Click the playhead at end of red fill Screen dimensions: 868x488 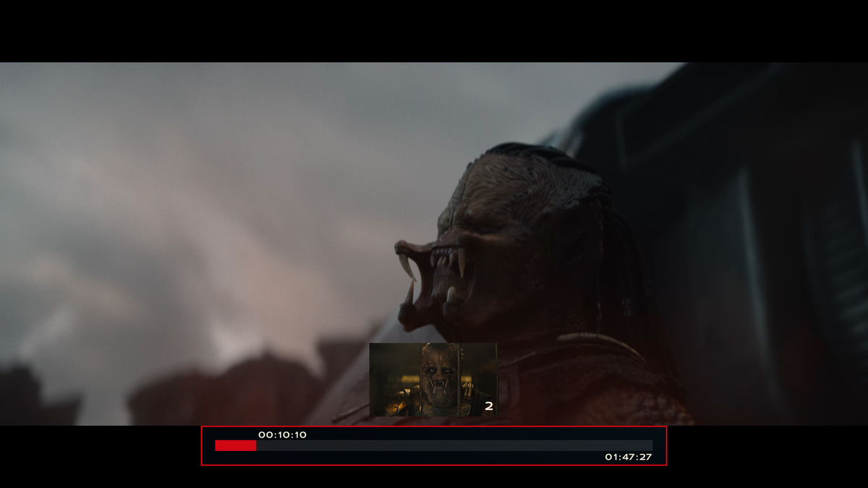coord(256,445)
